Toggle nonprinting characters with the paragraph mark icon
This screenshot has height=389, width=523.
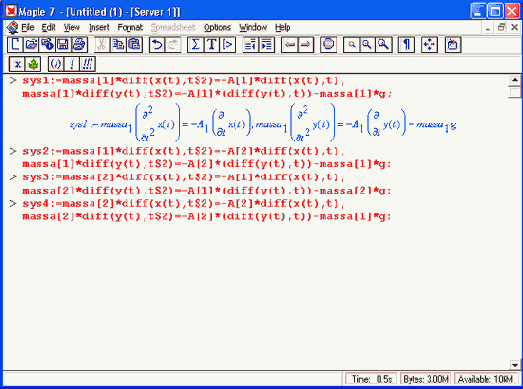(x=406, y=45)
